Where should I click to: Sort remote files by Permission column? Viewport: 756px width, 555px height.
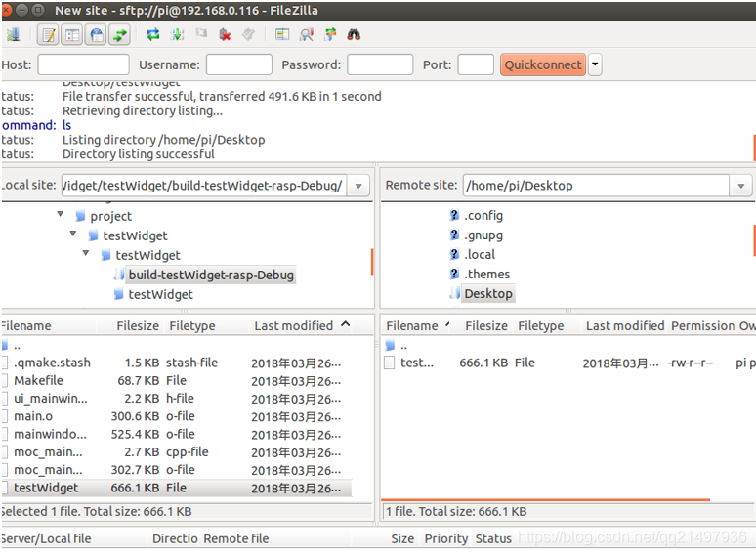702,326
